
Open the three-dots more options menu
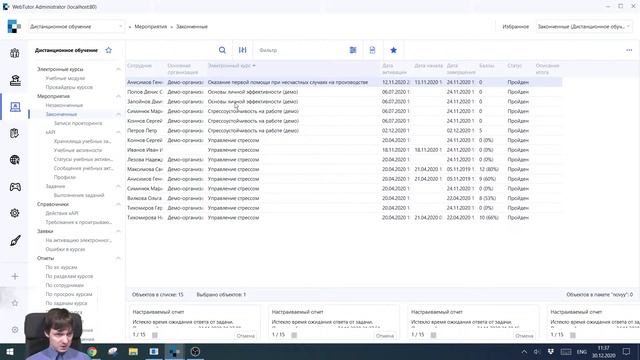629,50
